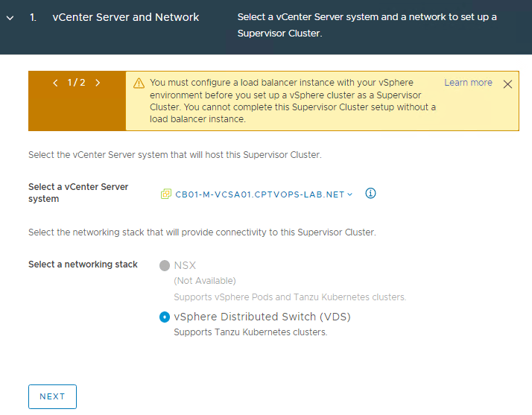Show the next alert message
This screenshot has width=532, height=415.
[98, 83]
